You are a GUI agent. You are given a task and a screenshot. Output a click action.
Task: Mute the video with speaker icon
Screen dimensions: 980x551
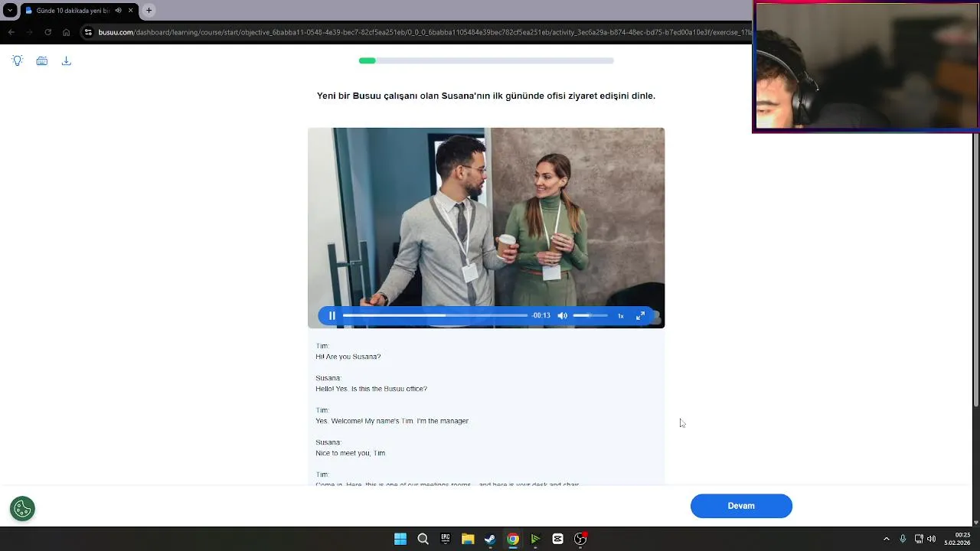click(563, 315)
